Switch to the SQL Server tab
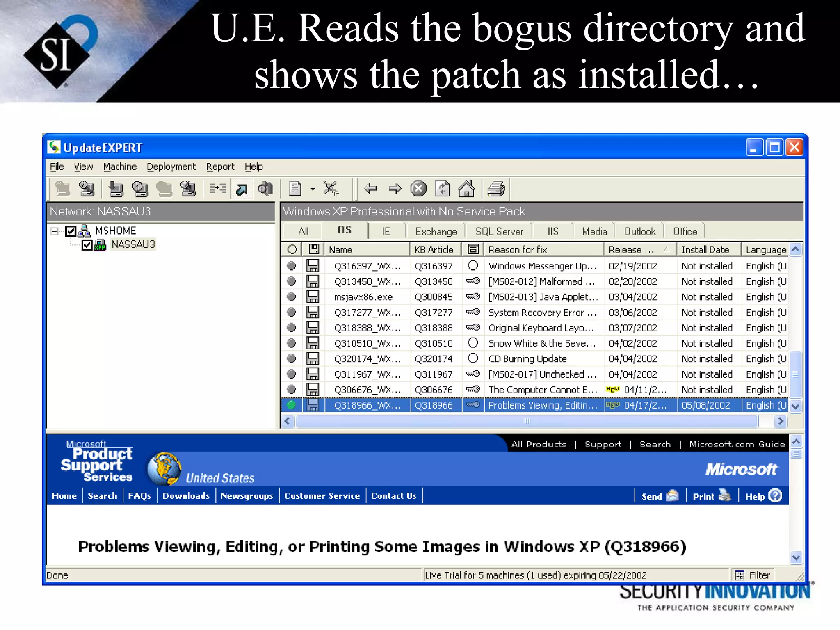 tap(499, 232)
